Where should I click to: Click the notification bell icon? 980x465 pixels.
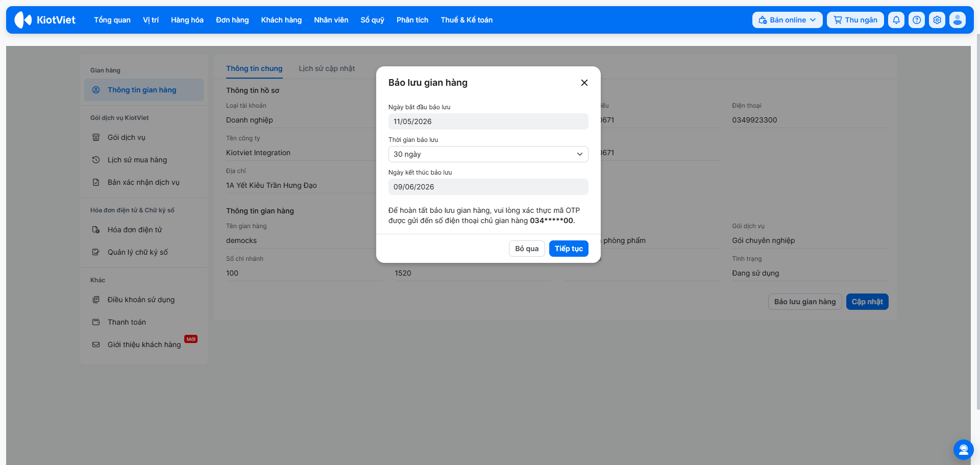coord(896,20)
